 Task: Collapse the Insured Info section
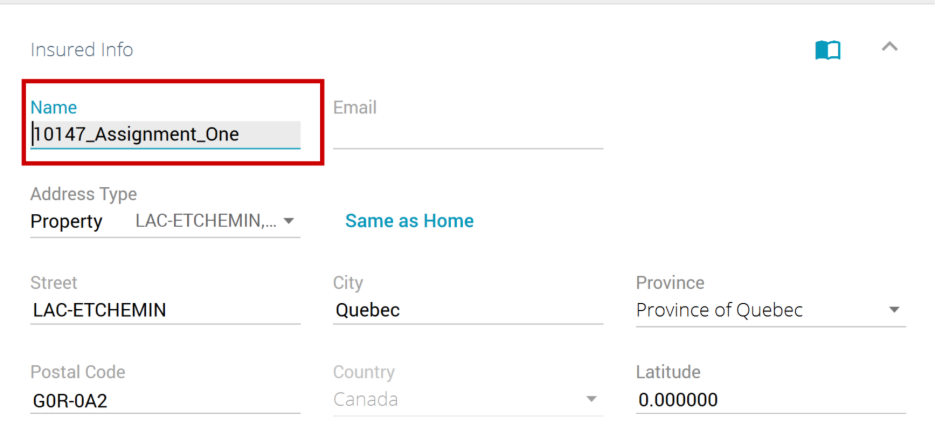click(889, 47)
